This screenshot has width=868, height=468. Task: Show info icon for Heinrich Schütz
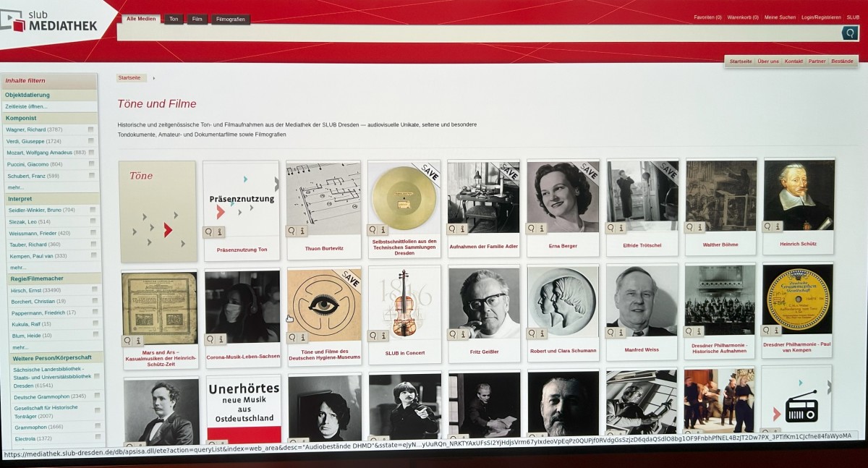coord(779,226)
